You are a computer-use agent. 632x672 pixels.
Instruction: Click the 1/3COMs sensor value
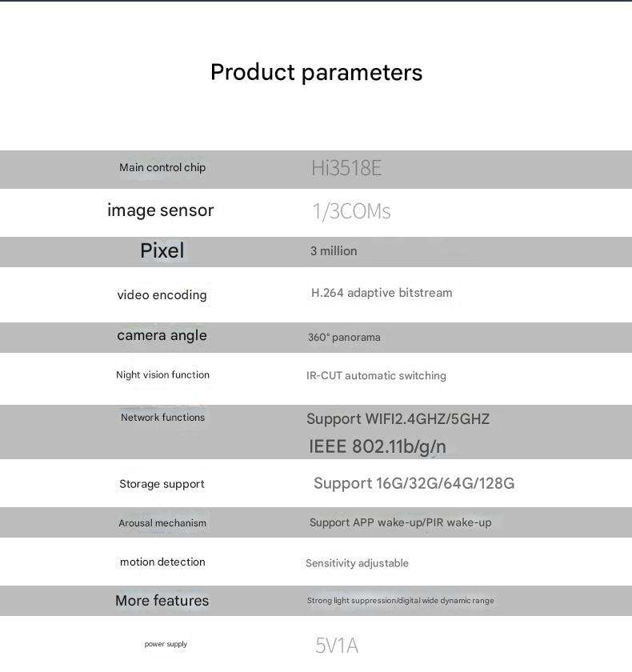point(351,211)
